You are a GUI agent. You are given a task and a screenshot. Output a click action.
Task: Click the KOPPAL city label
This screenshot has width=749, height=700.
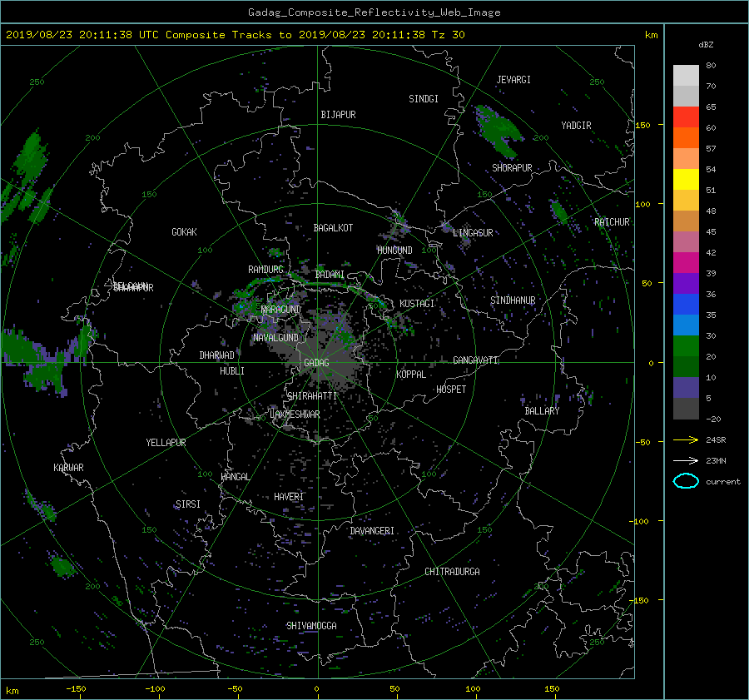point(411,375)
